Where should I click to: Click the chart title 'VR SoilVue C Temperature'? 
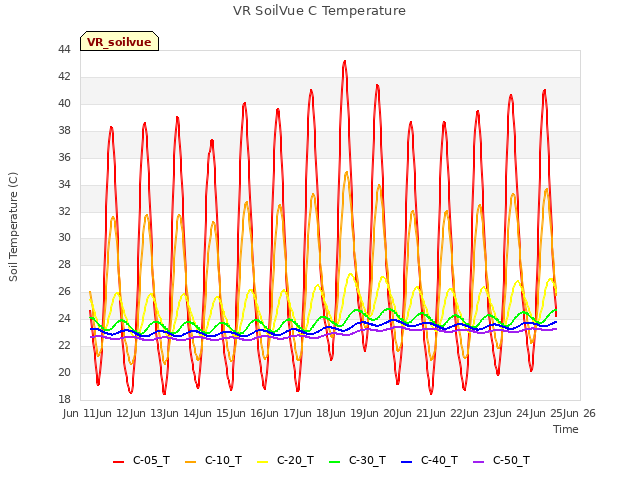[319, 11]
